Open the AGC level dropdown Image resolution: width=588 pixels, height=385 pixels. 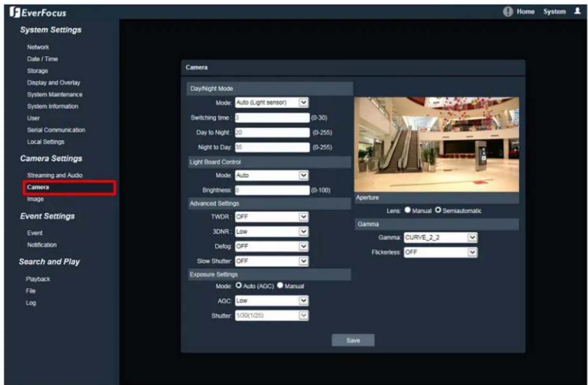271,301
